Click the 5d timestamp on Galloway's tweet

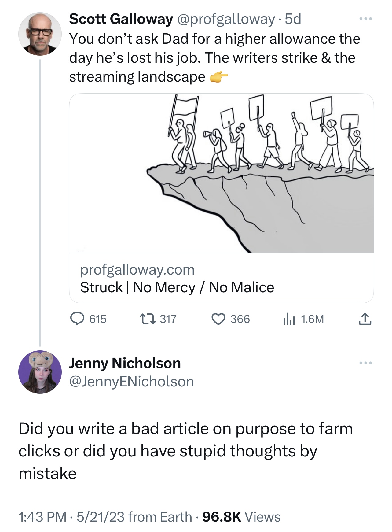click(293, 19)
